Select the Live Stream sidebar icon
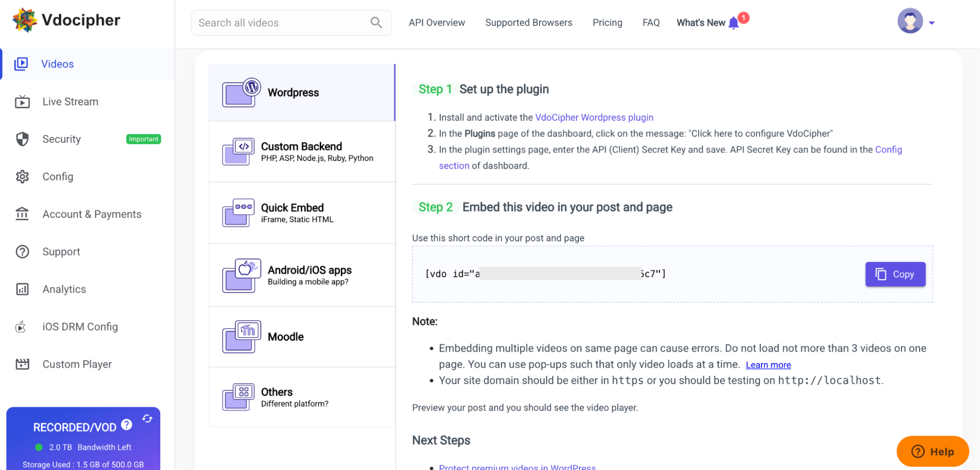The image size is (980, 470). point(22,102)
